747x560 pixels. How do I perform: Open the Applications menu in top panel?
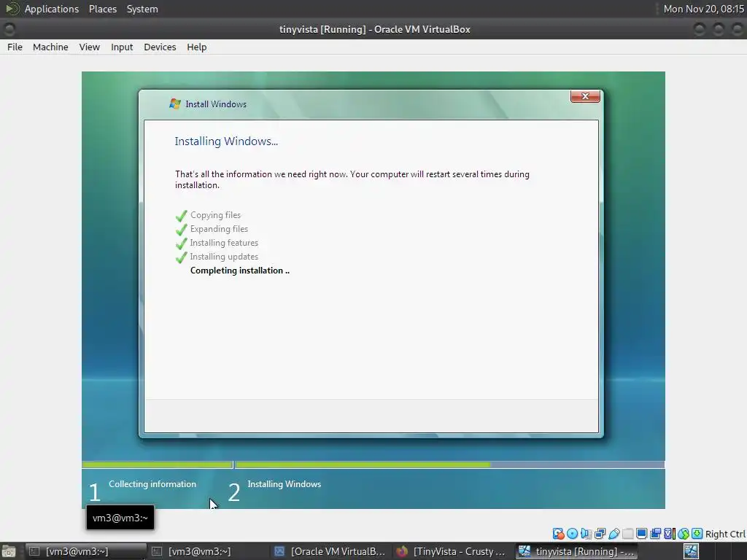[52, 9]
